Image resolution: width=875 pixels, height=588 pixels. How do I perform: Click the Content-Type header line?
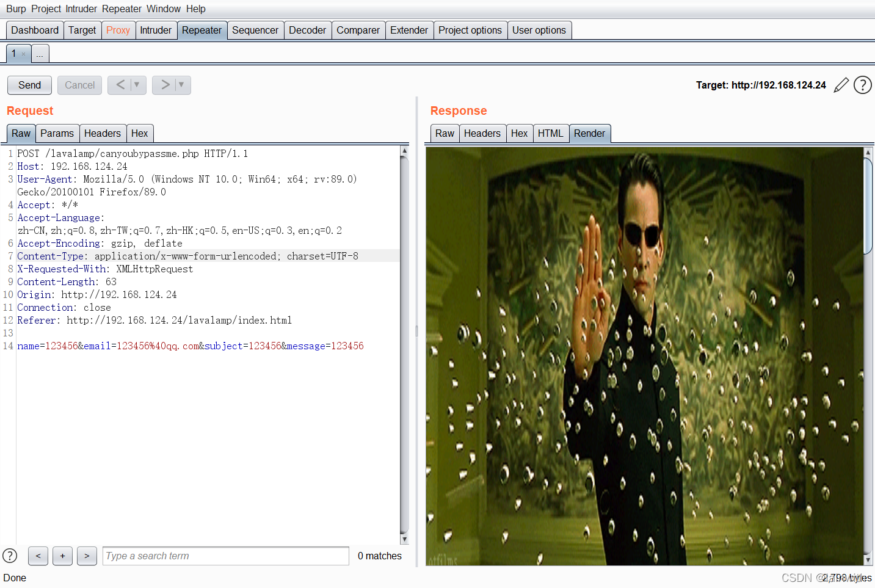point(187,256)
